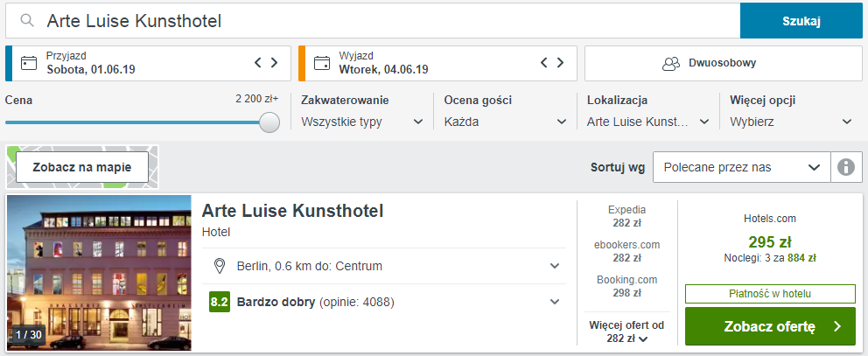
Task: Go to previous check-in date arrow
Action: (x=258, y=63)
